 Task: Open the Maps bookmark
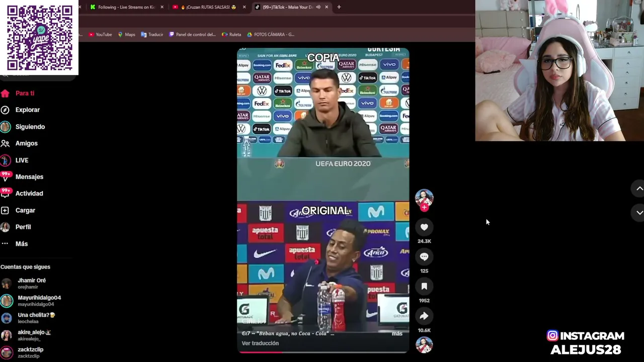126,35
